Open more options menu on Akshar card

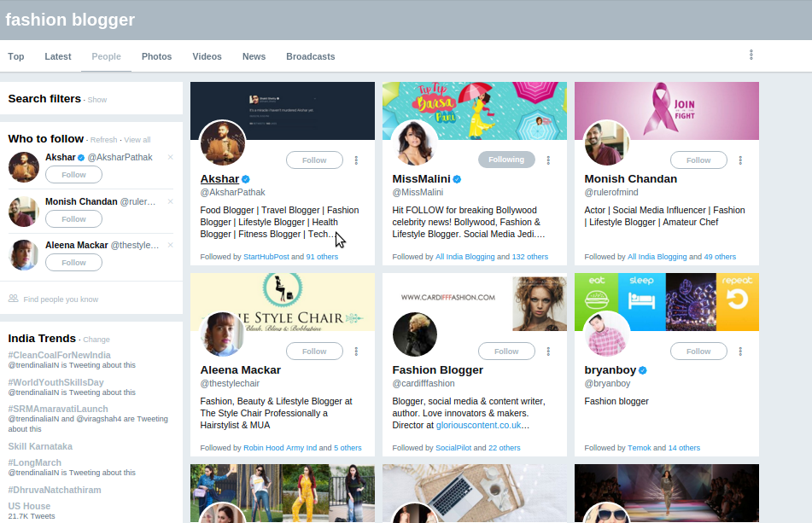click(356, 160)
